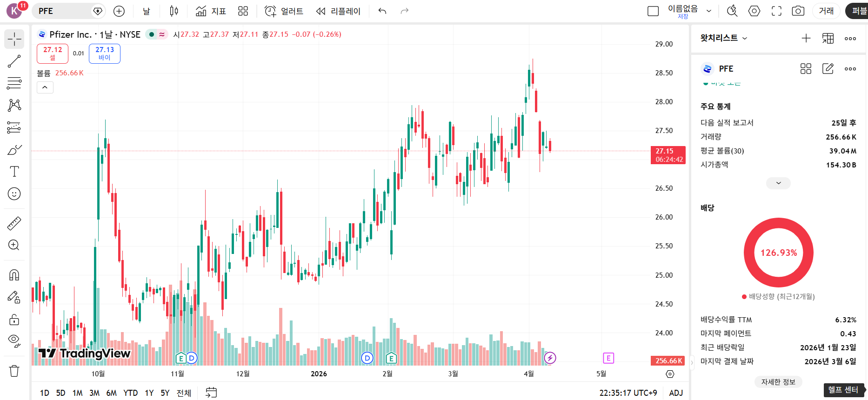
Task: Select the ruler measure tool
Action: [x=14, y=224]
